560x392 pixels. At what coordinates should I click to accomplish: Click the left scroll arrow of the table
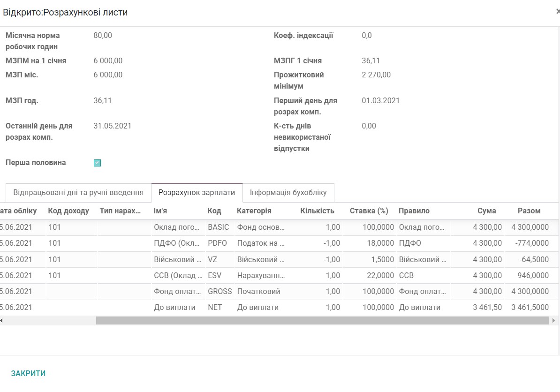(x=2, y=321)
